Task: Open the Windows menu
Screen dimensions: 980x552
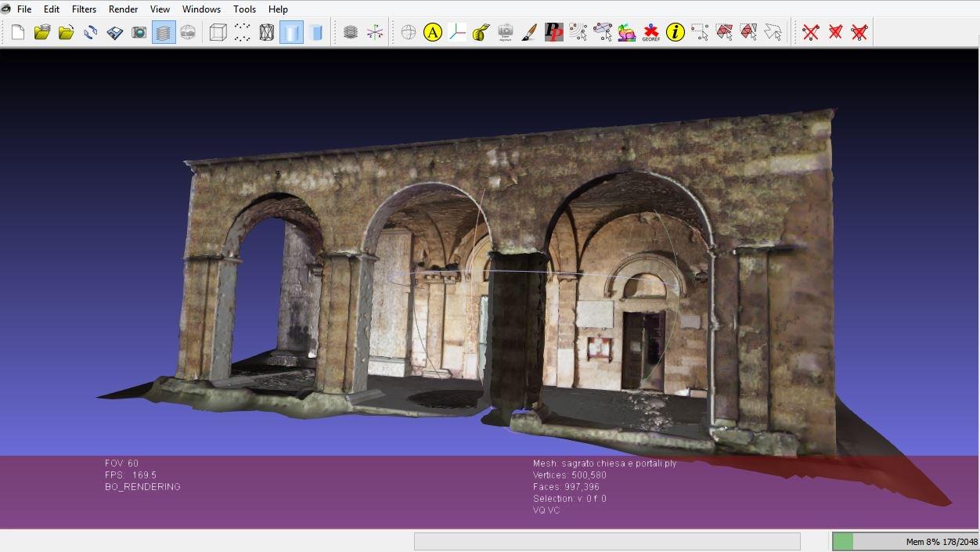Action: (201, 9)
